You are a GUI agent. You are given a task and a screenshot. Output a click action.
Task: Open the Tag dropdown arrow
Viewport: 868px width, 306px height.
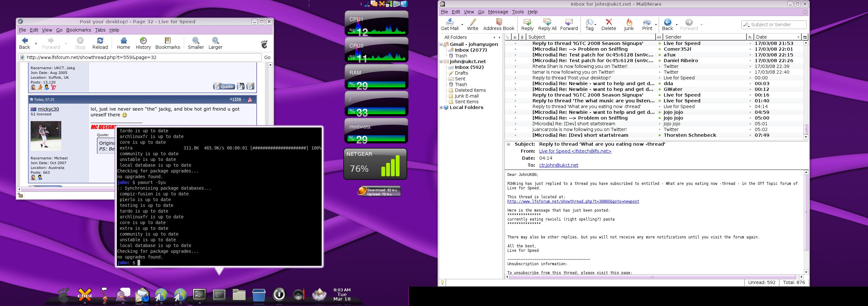click(595, 25)
